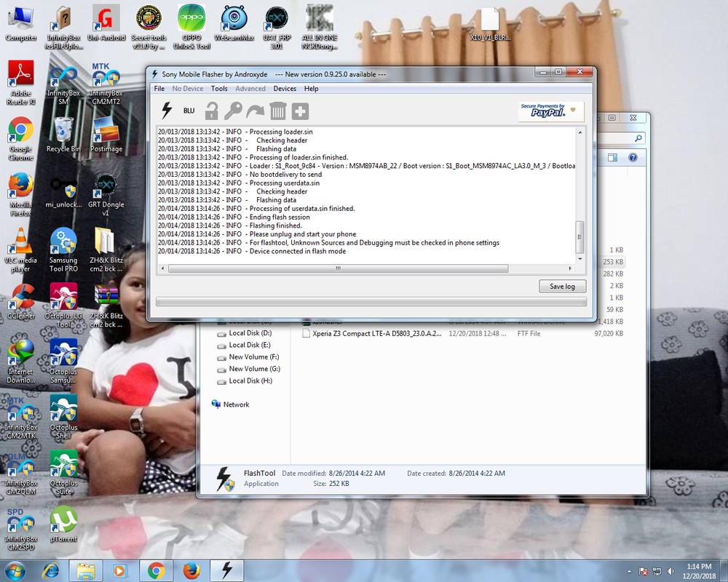Open the InfinityBox CM2MT2 shortcut
Screen dimensions: 728x582
(x=106, y=84)
